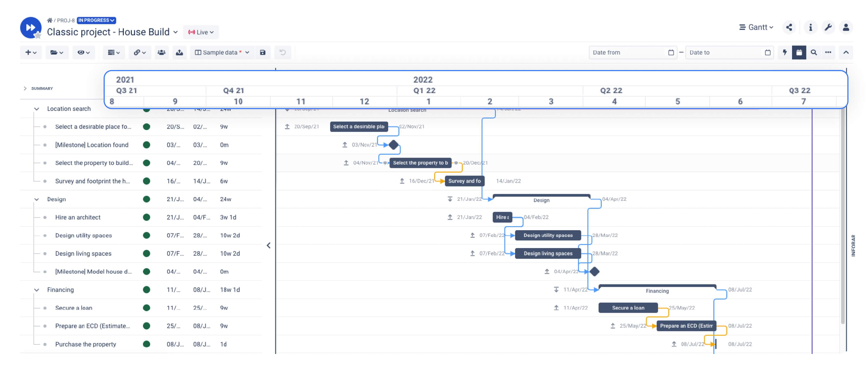The width and height of the screenshot is (868, 367).
Task: Open the Live sync dropdown
Action: click(201, 32)
